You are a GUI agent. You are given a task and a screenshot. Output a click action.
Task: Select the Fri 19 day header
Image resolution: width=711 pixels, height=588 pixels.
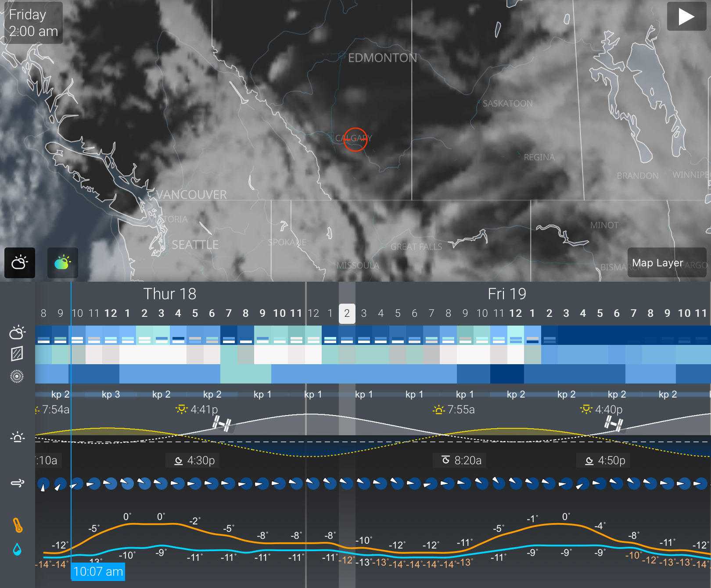[x=507, y=294]
